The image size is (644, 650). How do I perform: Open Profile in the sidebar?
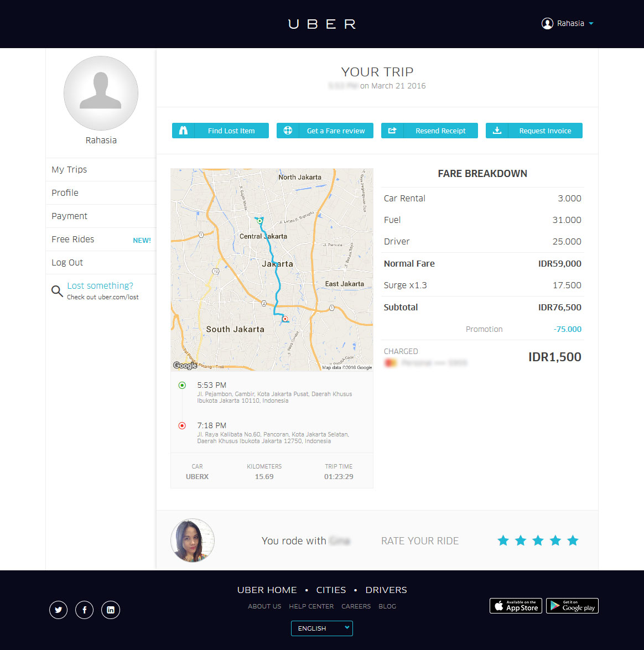(x=101, y=193)
